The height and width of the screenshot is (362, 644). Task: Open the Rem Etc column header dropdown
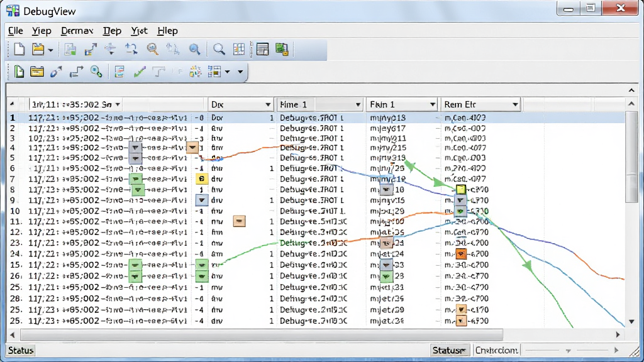(515, 105)
